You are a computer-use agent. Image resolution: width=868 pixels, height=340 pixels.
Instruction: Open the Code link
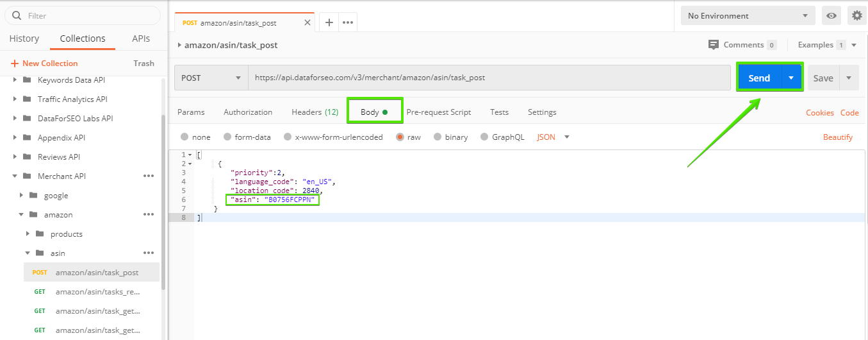coord(849,112)
